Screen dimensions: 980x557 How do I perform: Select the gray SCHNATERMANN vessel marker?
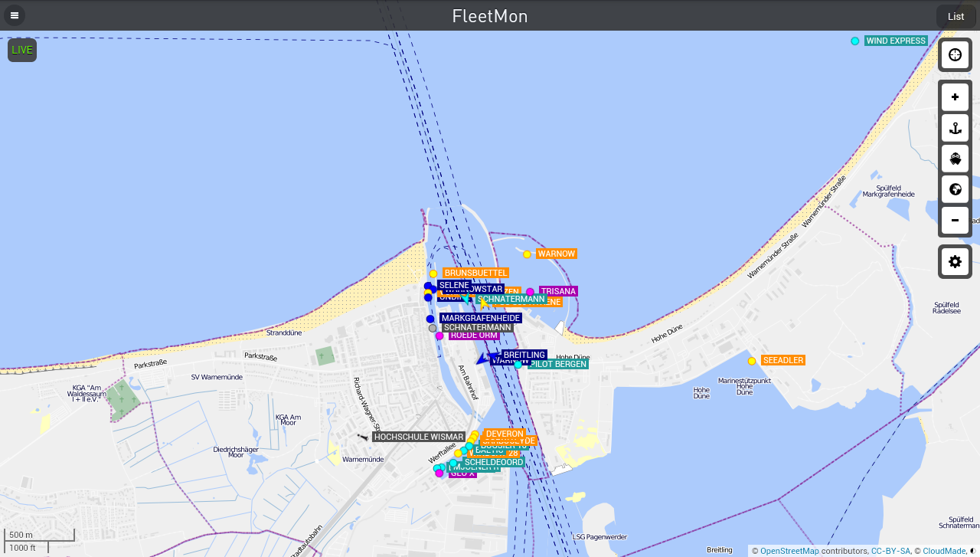[x=433, y=328]
